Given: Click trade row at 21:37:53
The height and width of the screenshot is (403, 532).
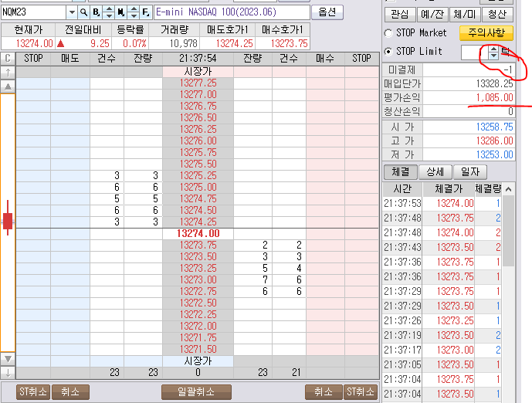Looking at the screenshot, I should [x=442, y=204].
